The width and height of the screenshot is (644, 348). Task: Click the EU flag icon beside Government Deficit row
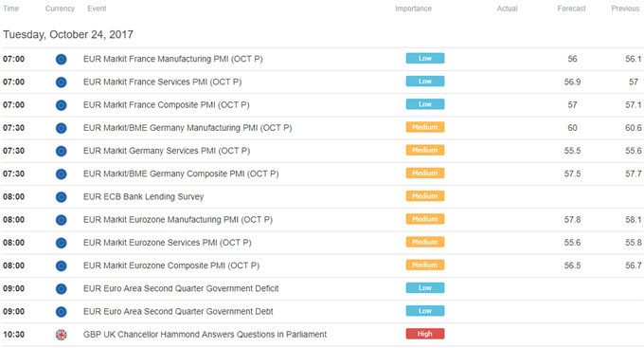pos(62,289)
